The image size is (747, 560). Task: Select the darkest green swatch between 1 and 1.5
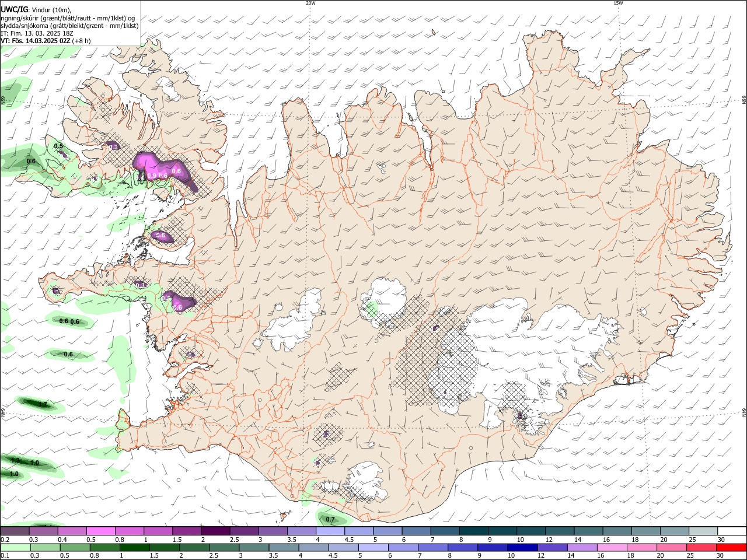coord(134,547)
